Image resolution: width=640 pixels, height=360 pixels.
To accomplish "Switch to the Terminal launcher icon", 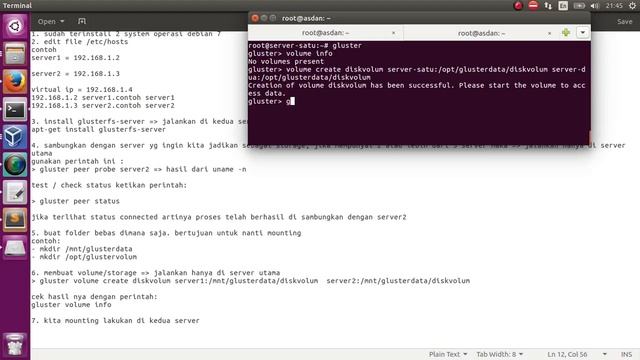I will click(x=15, y=109).
